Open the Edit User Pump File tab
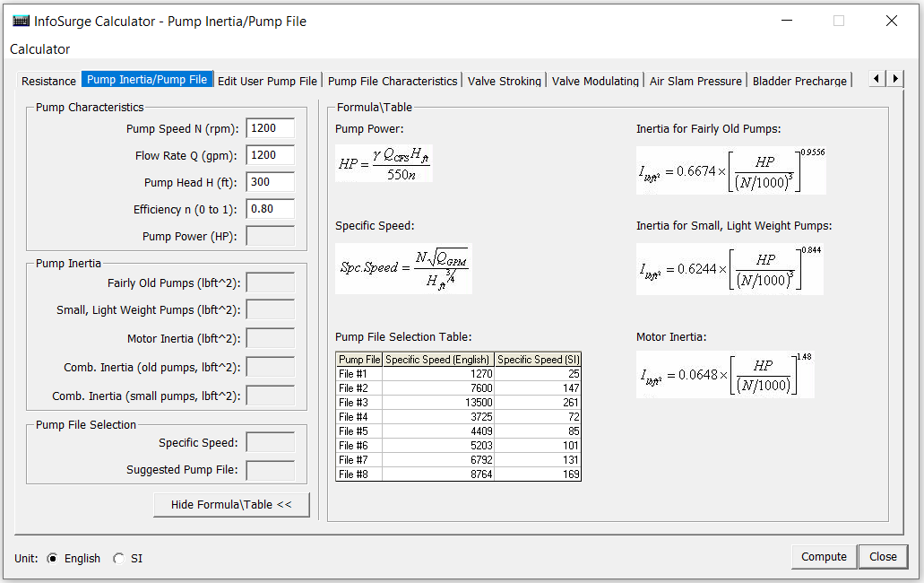This screenshot has width=924, height=583. [267, 80]
